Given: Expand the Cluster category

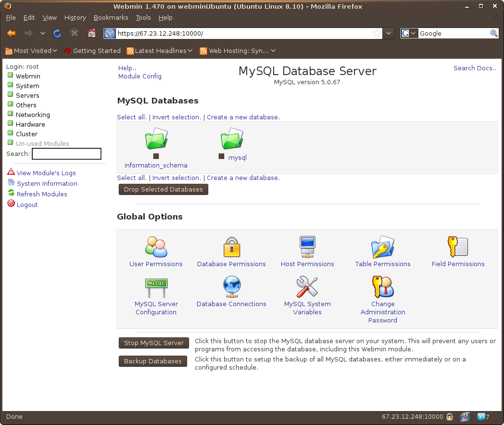Looking at the screenshot, I should pyautogui.click(x=10, y=133).
